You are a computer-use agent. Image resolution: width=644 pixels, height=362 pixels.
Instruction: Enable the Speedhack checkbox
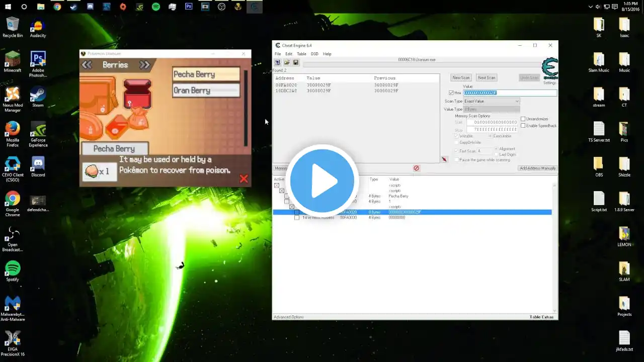click(523, 126)
